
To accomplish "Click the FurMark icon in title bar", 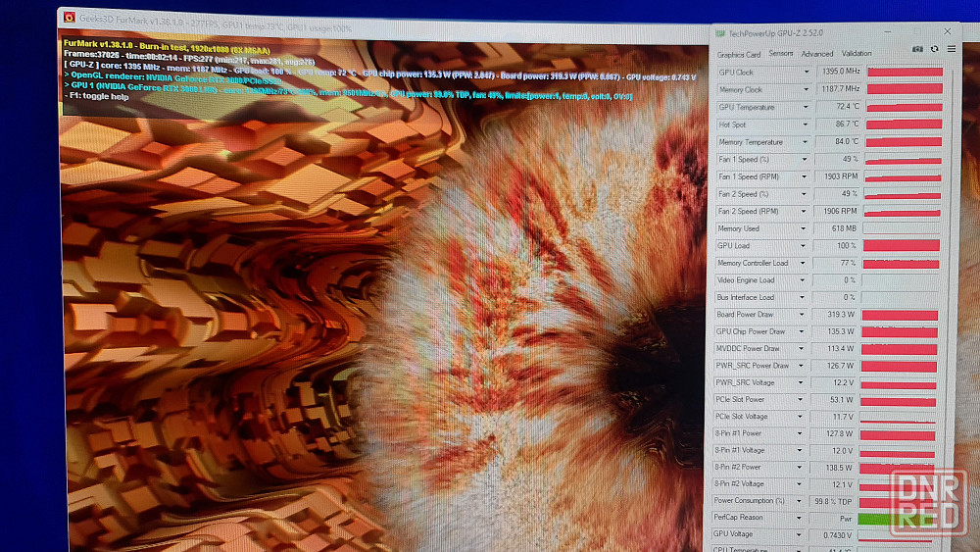I will click(70, 17).
